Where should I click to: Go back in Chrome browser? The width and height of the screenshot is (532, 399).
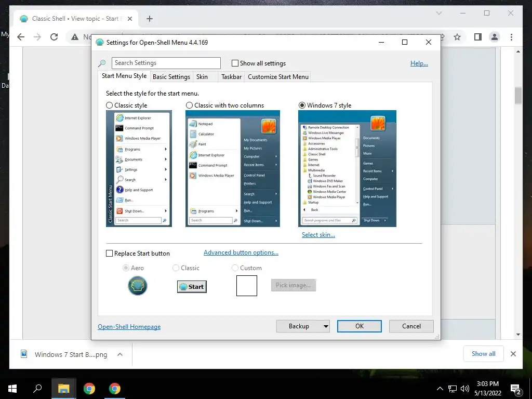point(21,37)
